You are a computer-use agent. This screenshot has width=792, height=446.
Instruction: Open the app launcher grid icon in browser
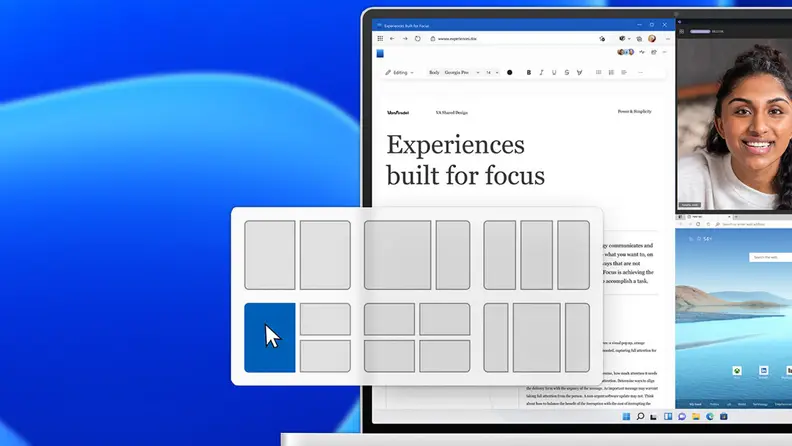[x=380, y=38]
